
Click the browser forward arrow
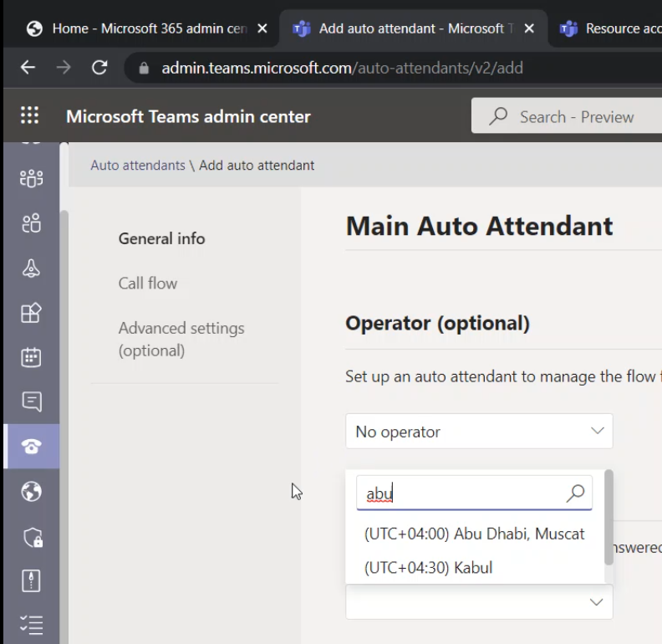click(x=64, y=68)
